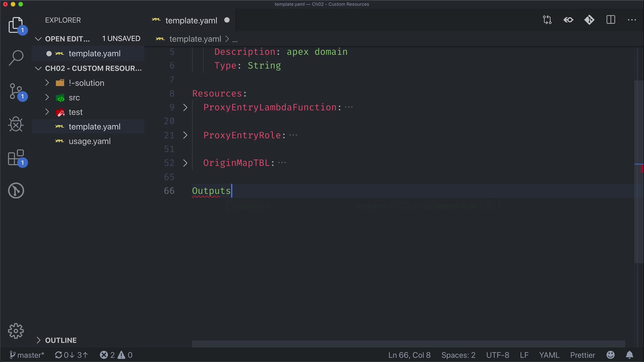Screen dimensions: 644x362
Task: Click the Split Editor Right icon
Action: [x=610, y=20]
